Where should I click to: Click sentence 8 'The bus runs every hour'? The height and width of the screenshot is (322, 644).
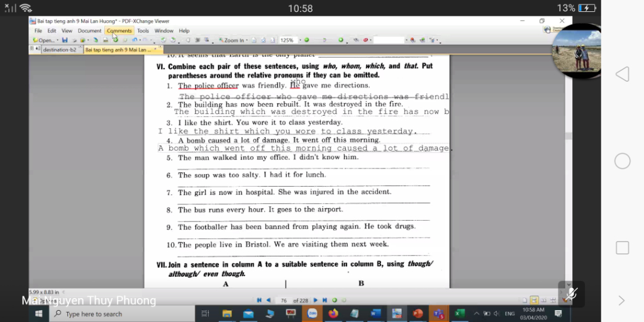tap(260, 209)
